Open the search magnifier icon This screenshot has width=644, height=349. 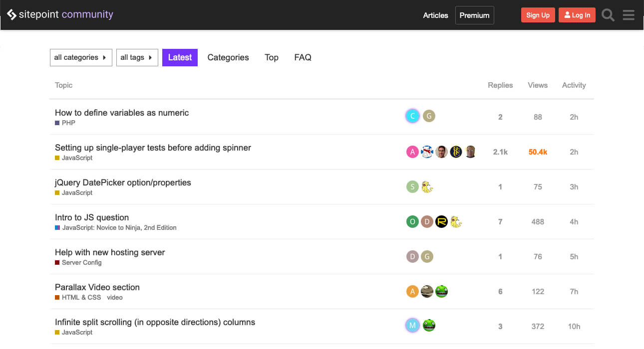coord(608,15)
